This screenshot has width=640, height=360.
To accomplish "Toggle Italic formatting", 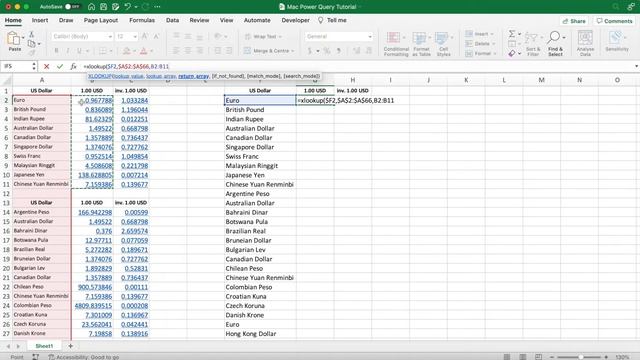I will tap(68, 51).
